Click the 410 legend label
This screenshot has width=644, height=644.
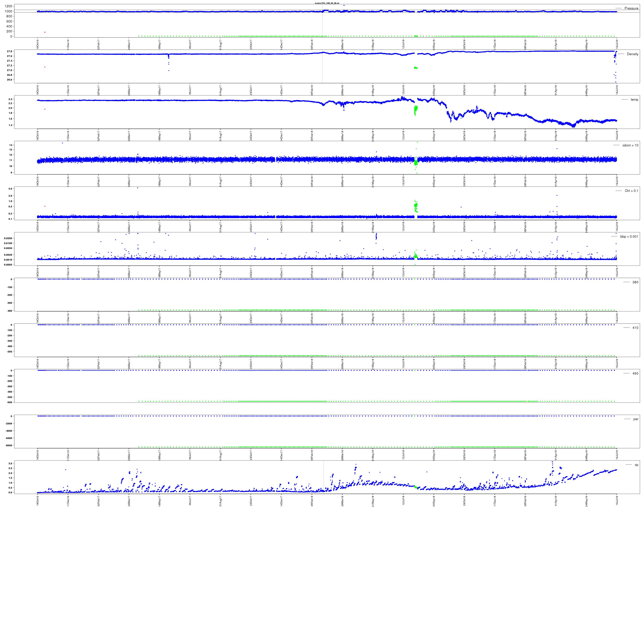[x=635, y=328]
